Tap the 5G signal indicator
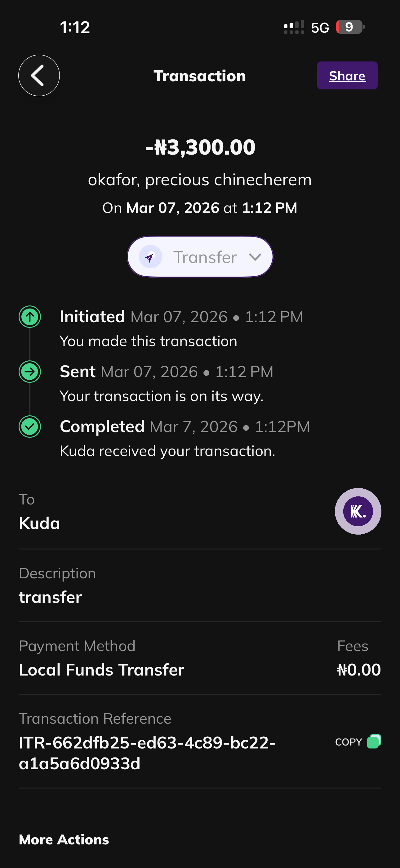This screenshot has width=400, height=868. tap(320, 28)
